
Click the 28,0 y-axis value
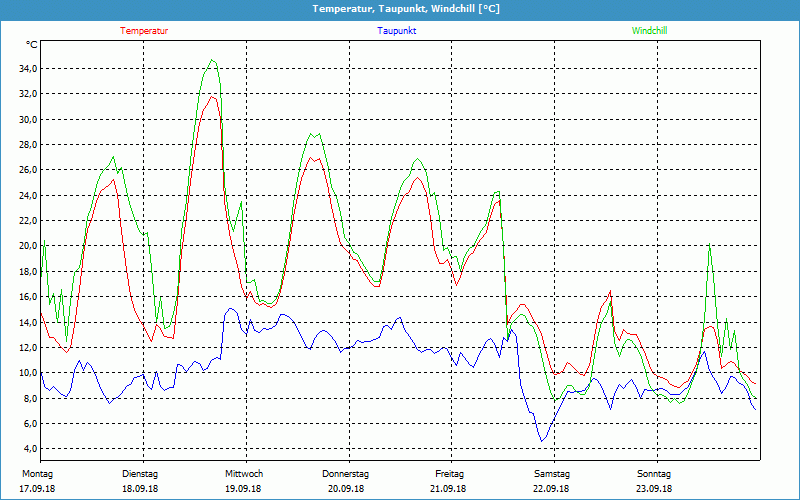[x=29, y=144]
